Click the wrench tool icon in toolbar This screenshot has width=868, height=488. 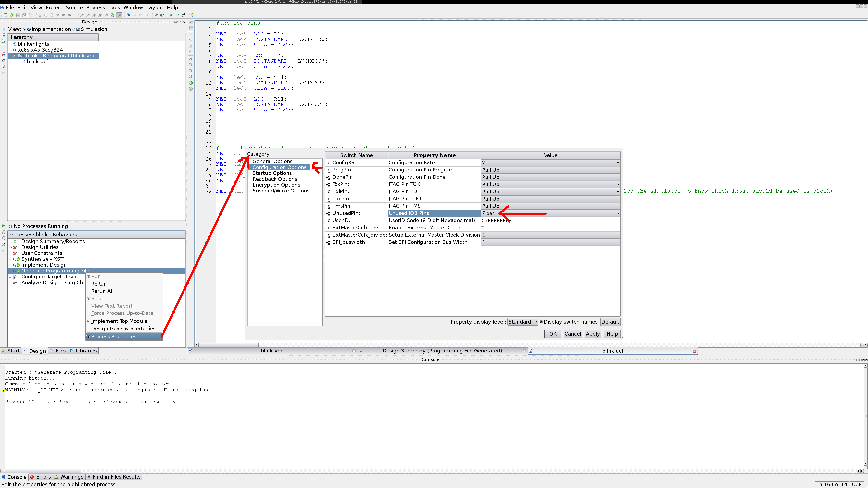coord(156,15)
